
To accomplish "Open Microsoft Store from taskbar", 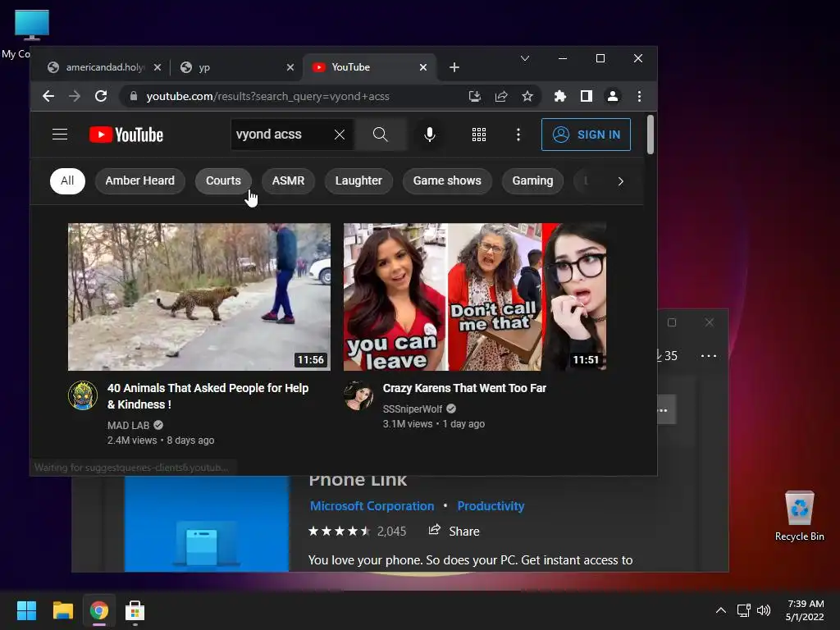I will coord(135,610).
